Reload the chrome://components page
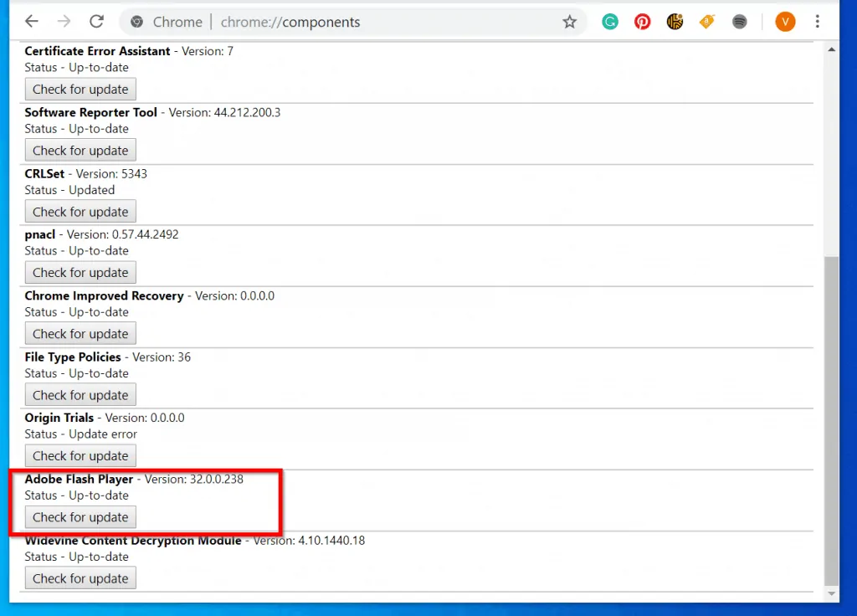The width and height of the screenshot is (857, 616). click(x=97, y=22)
